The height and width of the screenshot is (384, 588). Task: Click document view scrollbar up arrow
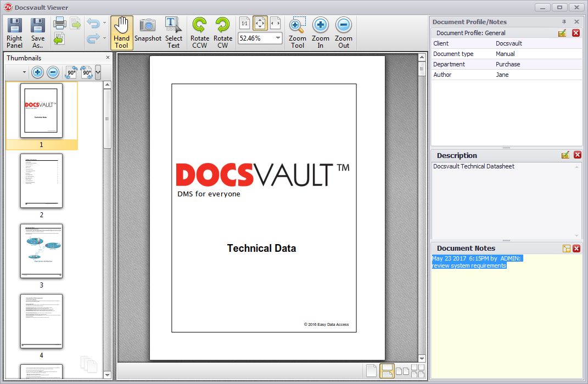(422, 57)
